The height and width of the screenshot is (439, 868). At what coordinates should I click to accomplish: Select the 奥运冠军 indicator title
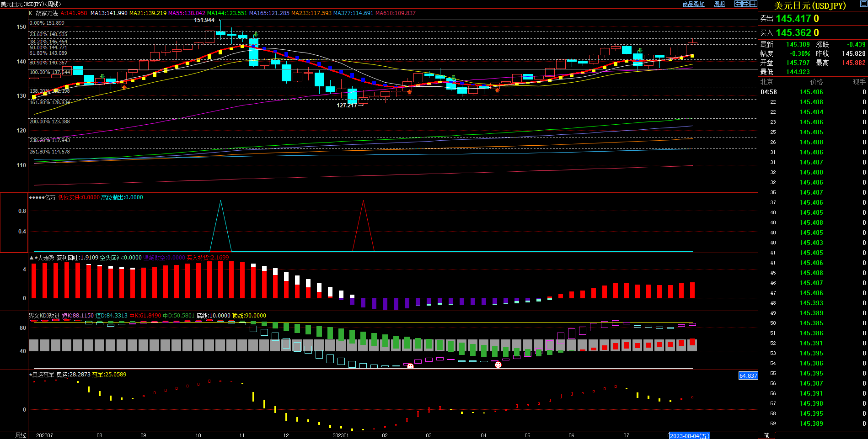click(43, 375)
